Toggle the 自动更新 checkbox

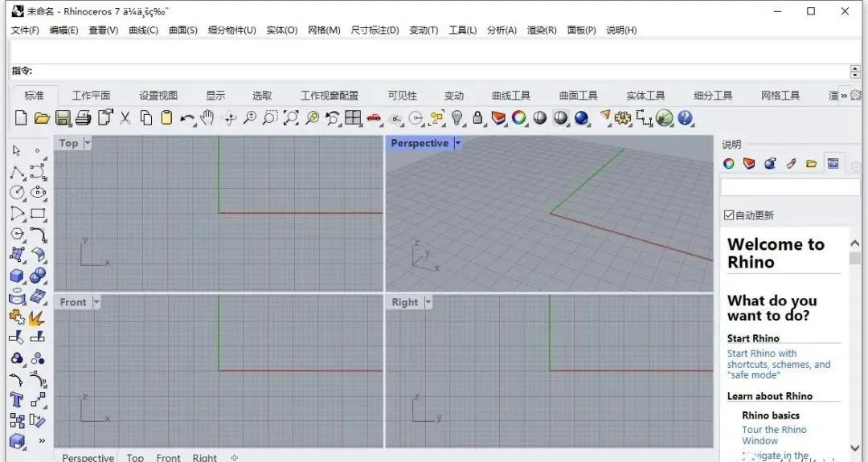(x=729, y=215)
